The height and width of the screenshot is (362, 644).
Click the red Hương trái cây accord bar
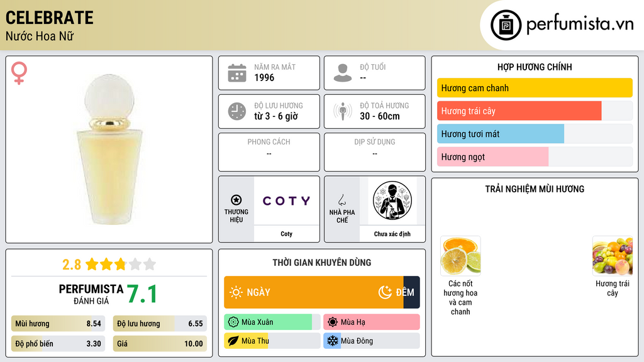point(519,111)
